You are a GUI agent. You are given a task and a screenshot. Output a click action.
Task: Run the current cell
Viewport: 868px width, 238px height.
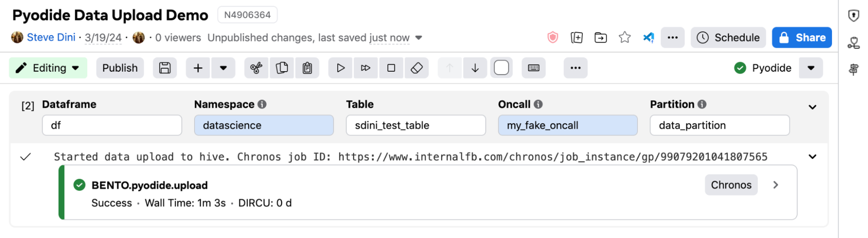340,68
